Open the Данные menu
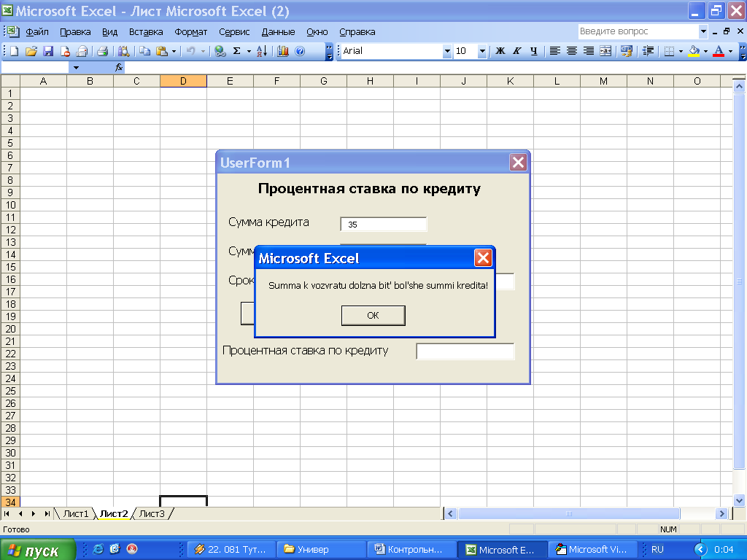The width and height of the screenshot is (747, 560). (x=278, y=32)
